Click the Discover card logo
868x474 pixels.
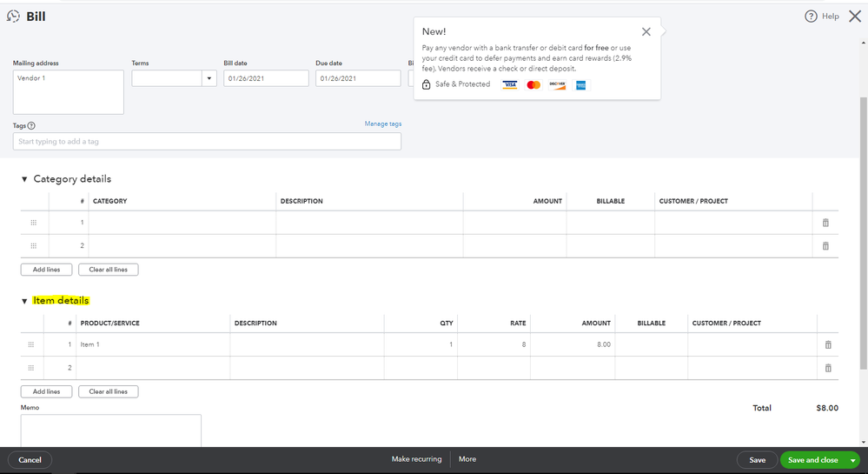point(558,85)
